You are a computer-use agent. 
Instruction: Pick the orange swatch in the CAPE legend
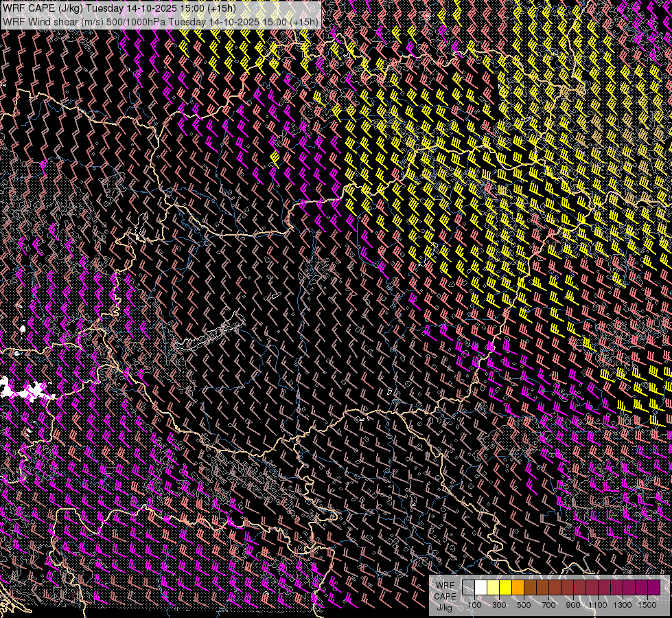pyautogui.click(x=518, y=587)
